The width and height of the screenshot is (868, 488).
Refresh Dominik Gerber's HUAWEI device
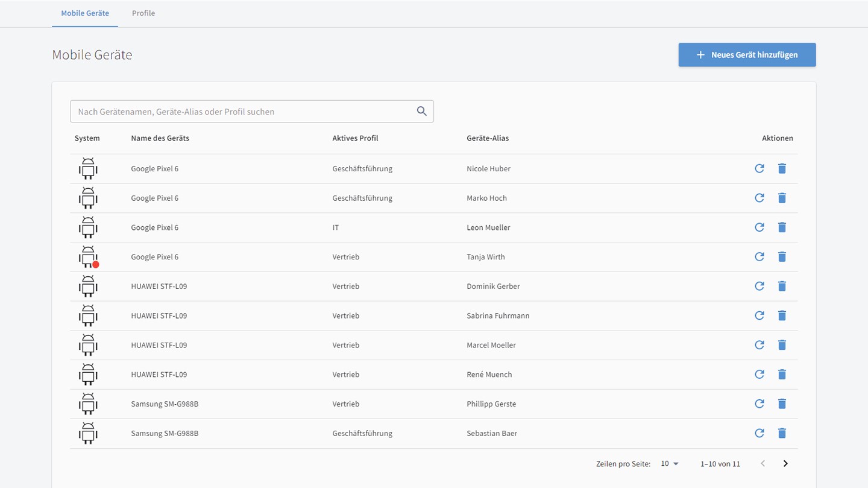point(759,286)
